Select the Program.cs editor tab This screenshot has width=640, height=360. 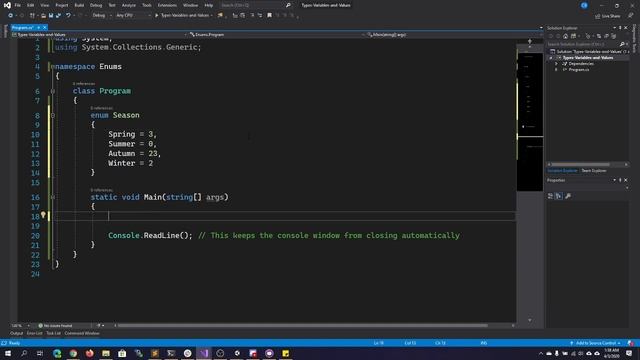(22, 27)
